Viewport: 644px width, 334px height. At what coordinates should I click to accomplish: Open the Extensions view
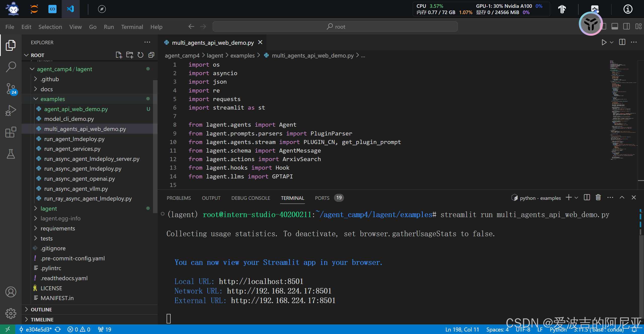point(11,132)
